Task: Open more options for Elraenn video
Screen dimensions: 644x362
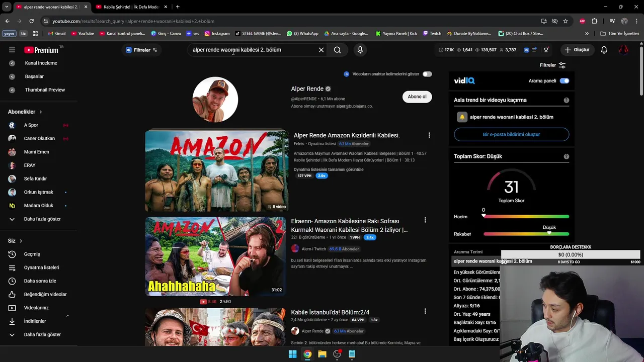Action: tap(425, 220)
